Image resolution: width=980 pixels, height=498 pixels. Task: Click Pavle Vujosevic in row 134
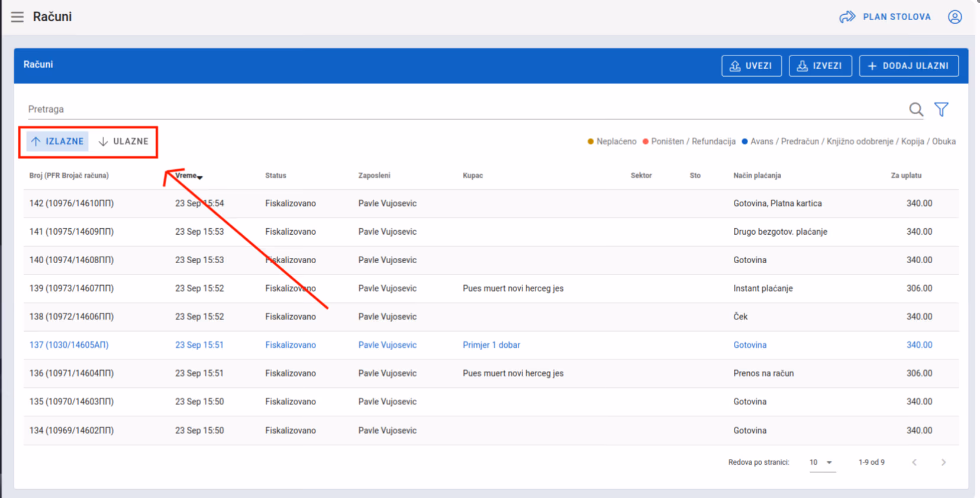387,431
